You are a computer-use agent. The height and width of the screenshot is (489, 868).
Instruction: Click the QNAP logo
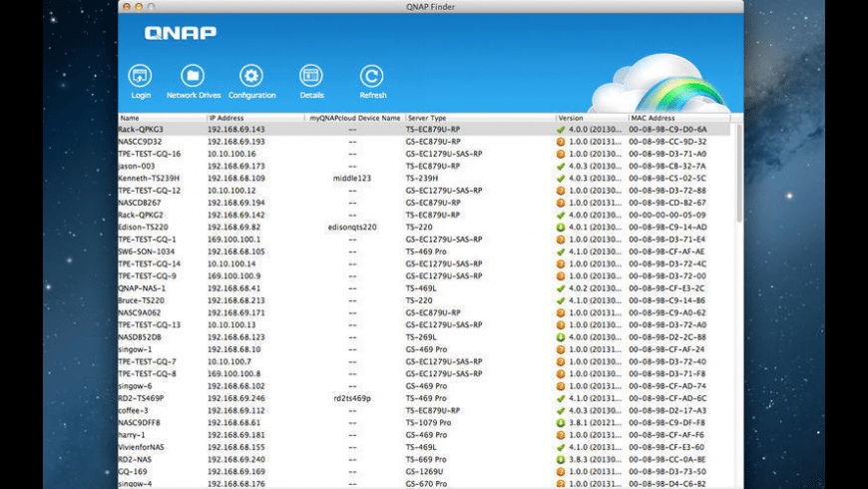[x=181, y=33]
